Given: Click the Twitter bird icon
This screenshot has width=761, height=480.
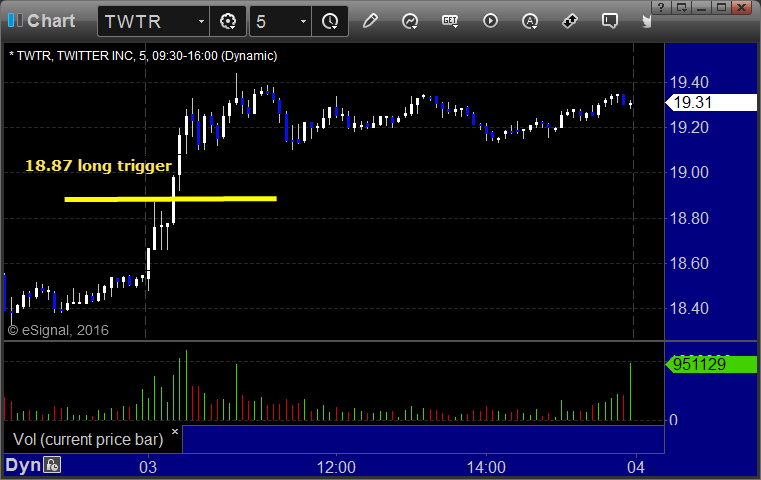Looking at the screenshot, I should (647, 21).
